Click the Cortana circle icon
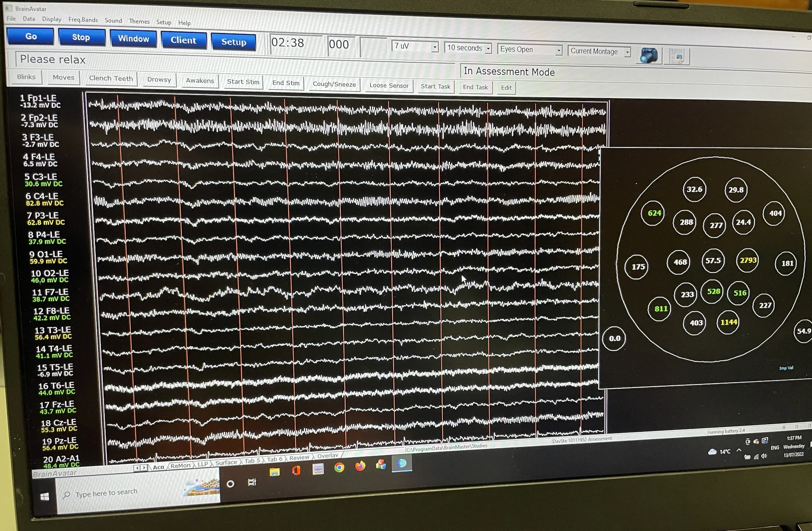The height and width of the screenshot is (531, 812). pyautogui.click(x=230, y=484)
